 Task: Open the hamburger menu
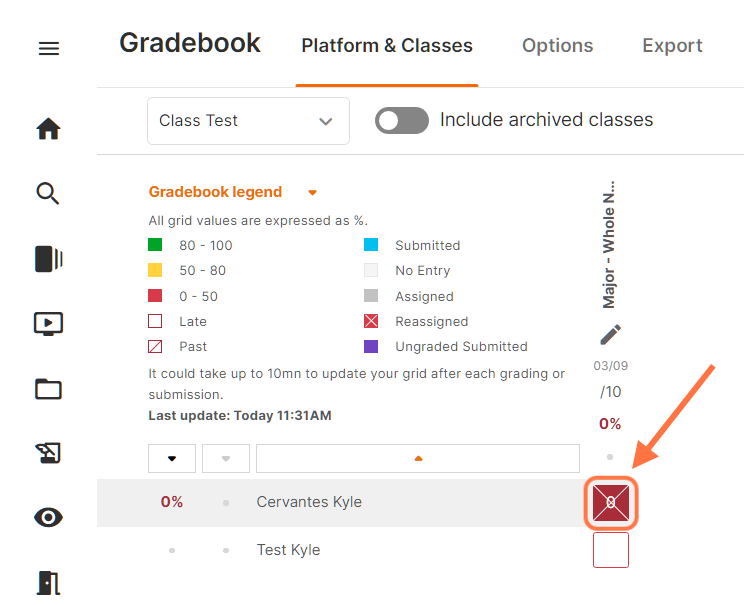pos(48,48)
